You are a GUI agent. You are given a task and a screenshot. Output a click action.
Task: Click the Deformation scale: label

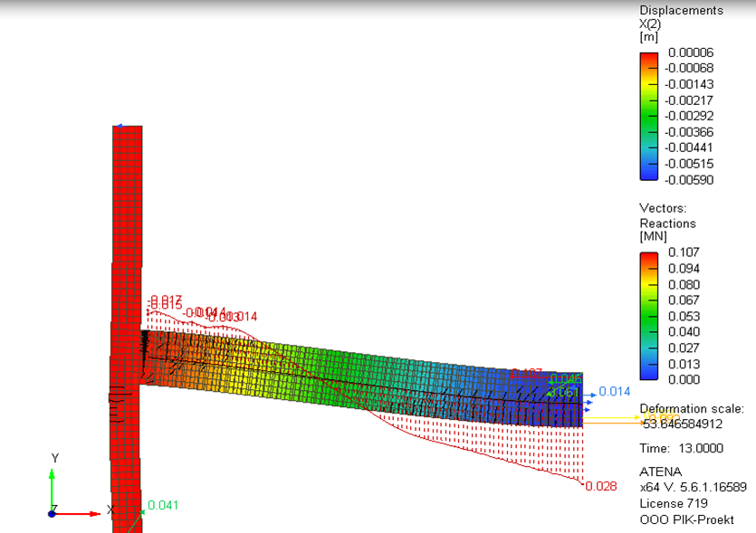[x=692, y=409]
